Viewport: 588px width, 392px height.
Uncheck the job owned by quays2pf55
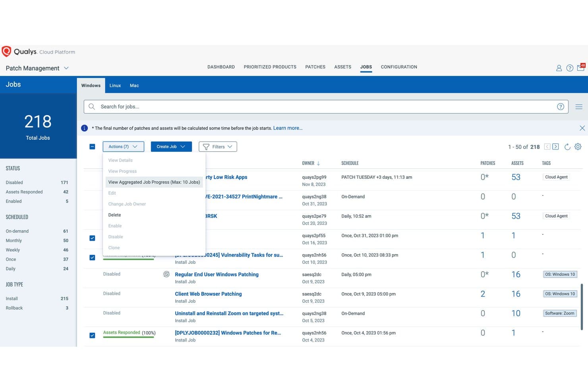click(x=92, y=238)
